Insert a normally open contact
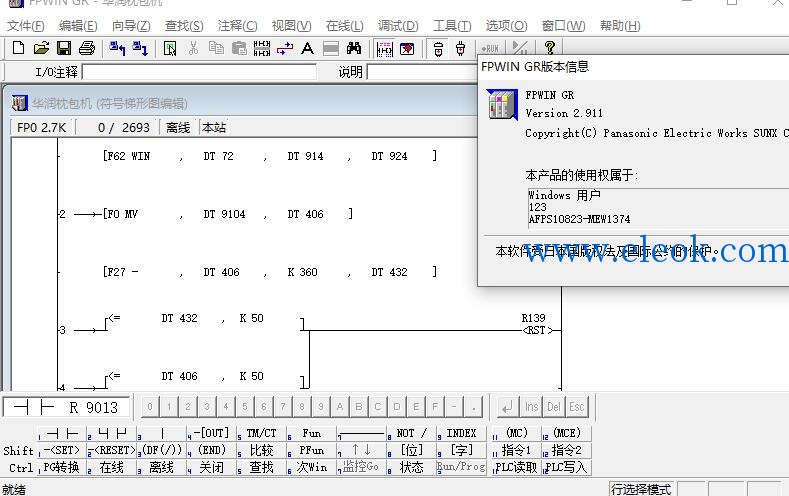789x496 pixels. pos(61,433)
